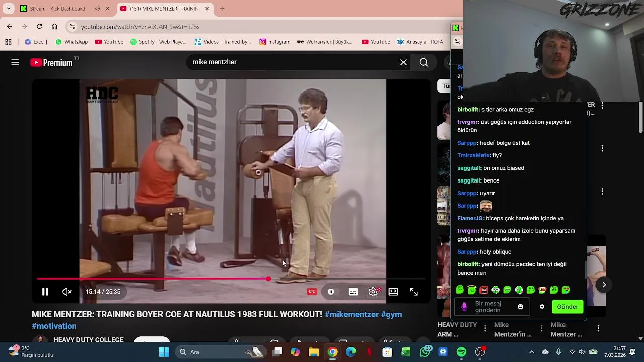Reload the current page
Image resolution: width=644 pixels, height=362 pixels.
pyautogui.click(x=39, y=26)
